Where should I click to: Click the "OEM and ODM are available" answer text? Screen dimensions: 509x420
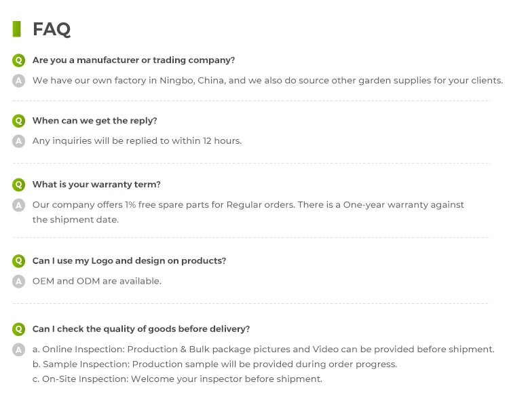point(97,281)
